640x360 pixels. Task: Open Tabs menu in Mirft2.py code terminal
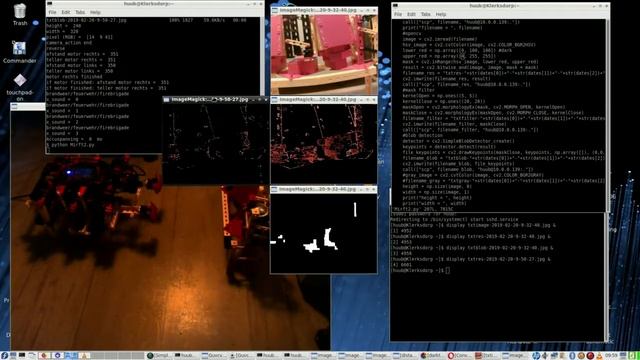pyautogui.click(x=426, y=14)
